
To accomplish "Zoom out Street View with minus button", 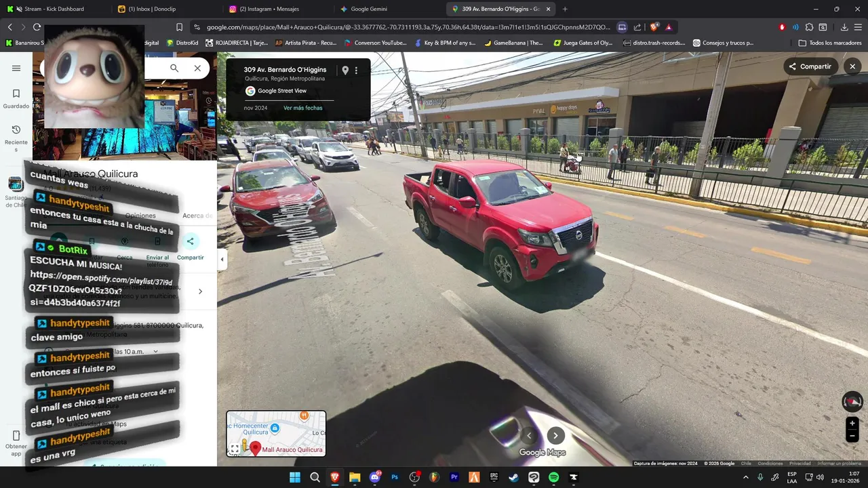I will point(852,436).
